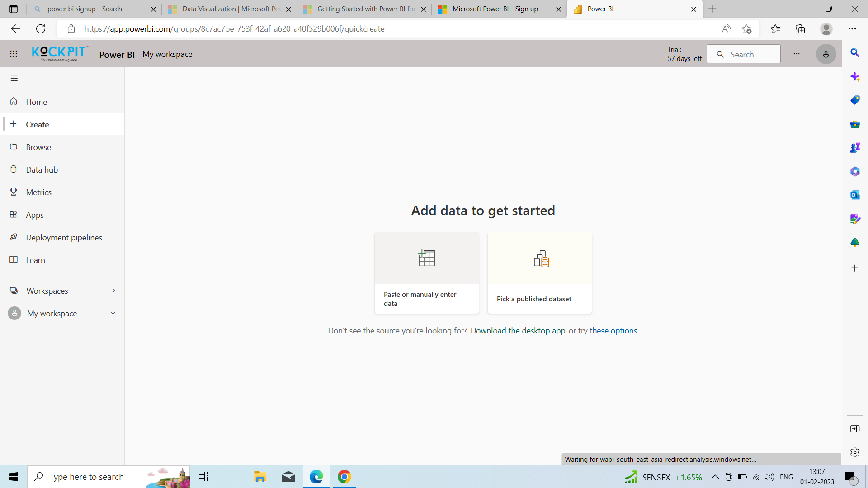The height and width of the screenshot is (488, 868).
Task: Open the tab actions menu icon
Action: tap(13, 9)
